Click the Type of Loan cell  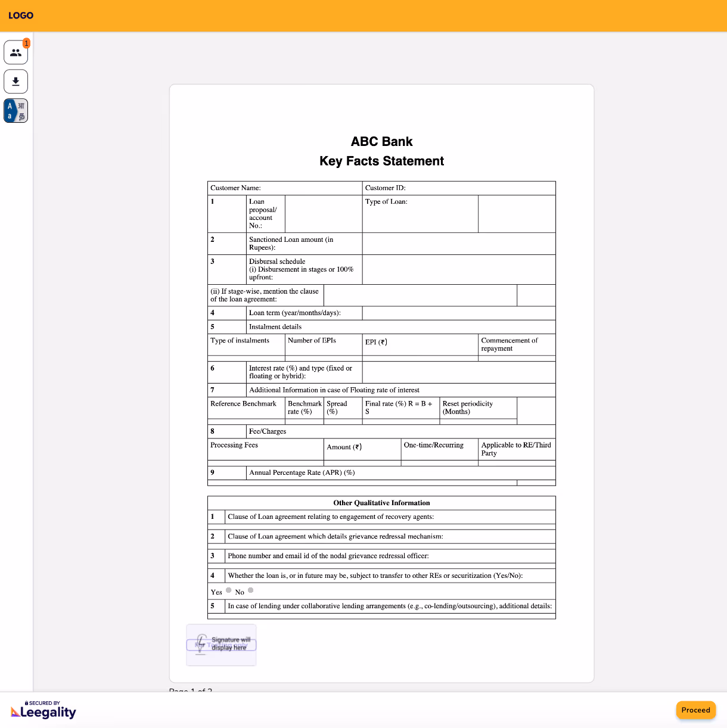420,214
